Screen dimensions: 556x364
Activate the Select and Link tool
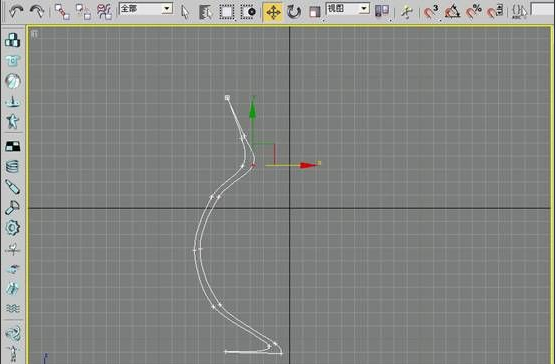coord(62,12)
